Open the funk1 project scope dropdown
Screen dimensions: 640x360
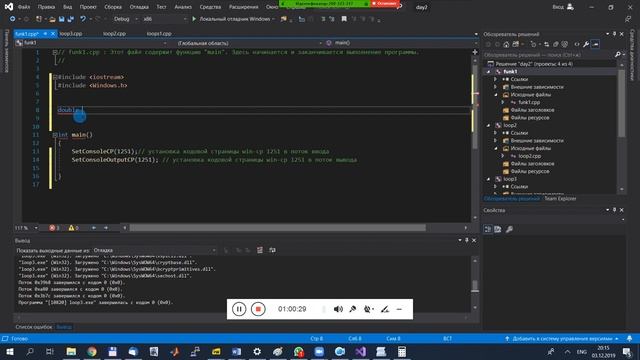coord(91,43)
